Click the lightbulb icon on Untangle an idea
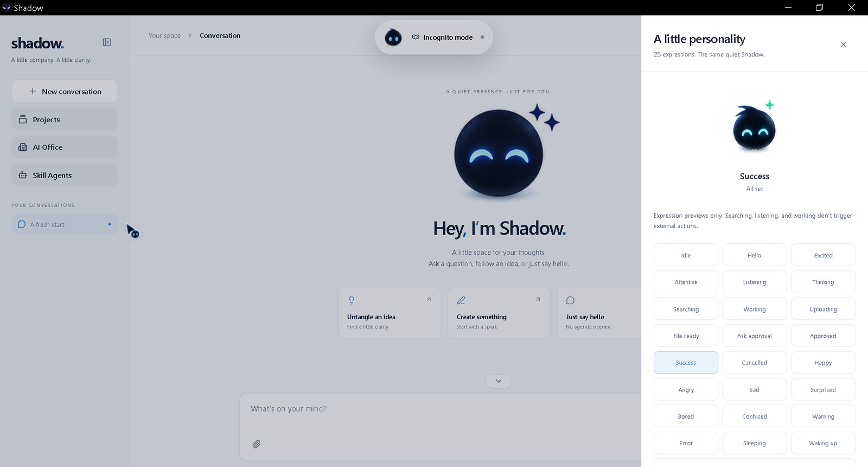This screenshot has width=868, height=467. pyautogui.click(x=352, y=300)
